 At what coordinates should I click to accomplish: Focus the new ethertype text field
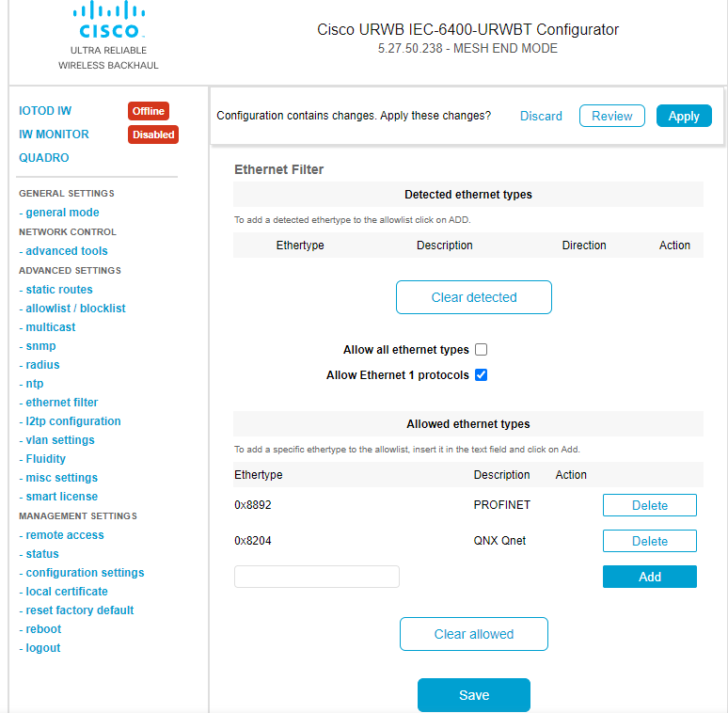317,577
